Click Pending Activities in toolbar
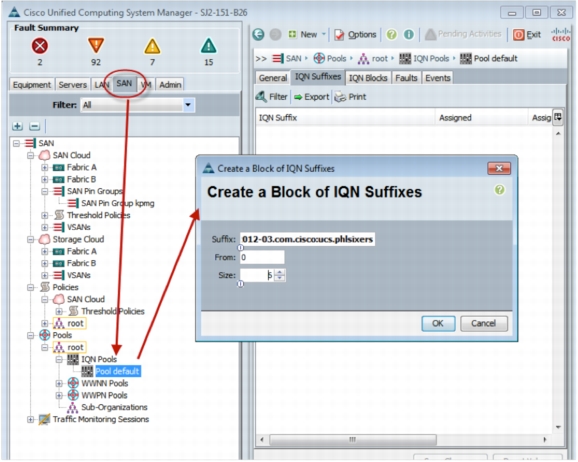 point(463,34)
